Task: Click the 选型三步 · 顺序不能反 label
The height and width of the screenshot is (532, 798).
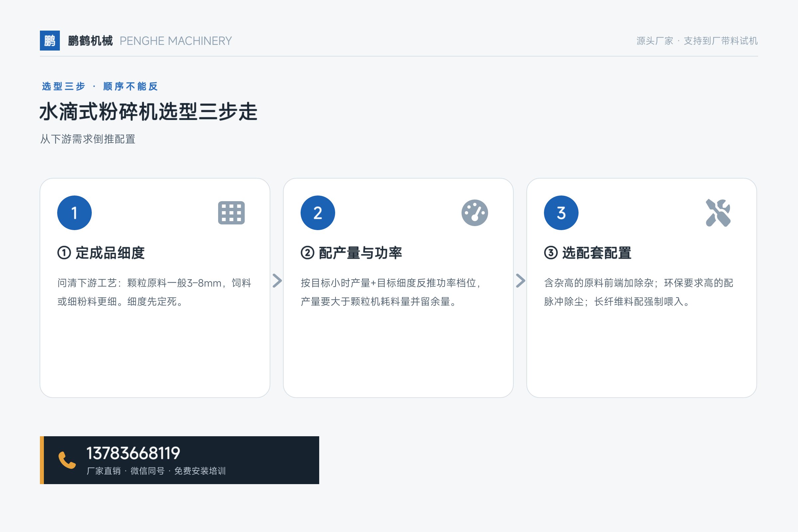Action: (100, 86)
